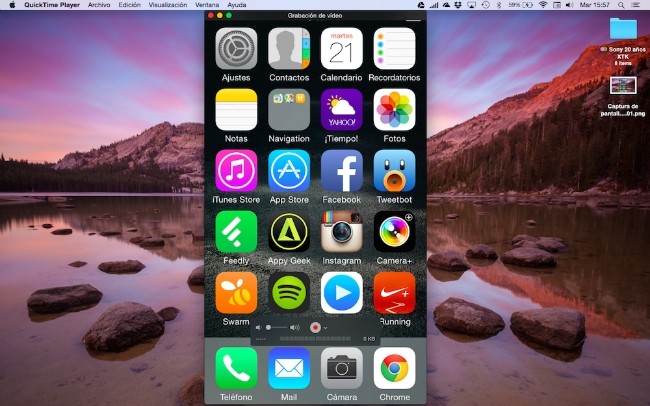The image size is (650, 406).
Task: Open the Instagram app icon
Action: click(341, 232)
